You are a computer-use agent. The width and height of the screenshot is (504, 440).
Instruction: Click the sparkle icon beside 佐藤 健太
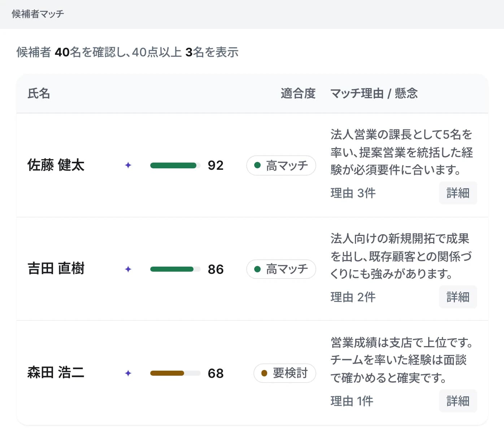tap(128, 165)
